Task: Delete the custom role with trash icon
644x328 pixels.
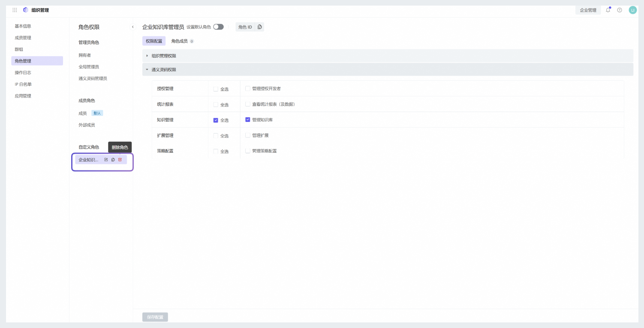Action: (120, 160)
